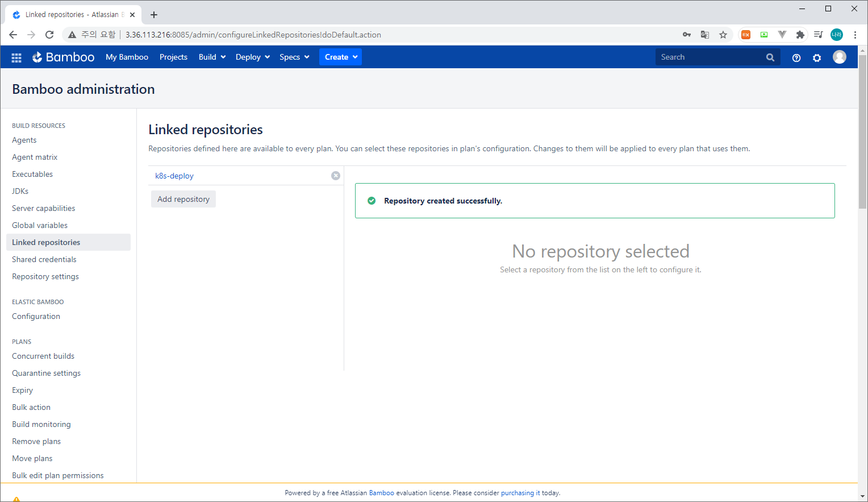Open the administration gear icon
Image resolution: width=868 pixels, height=502 pixels.
tap(817, 57)
